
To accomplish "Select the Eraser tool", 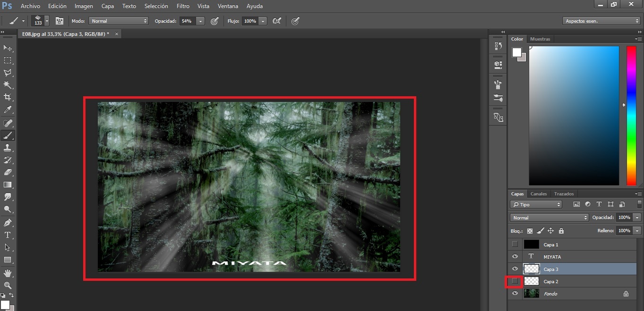I will tap(8, 172).
